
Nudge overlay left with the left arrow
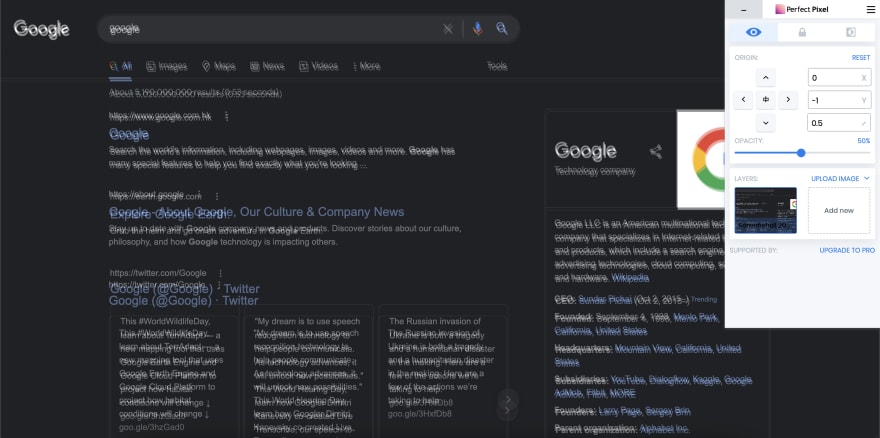[743, 100]
